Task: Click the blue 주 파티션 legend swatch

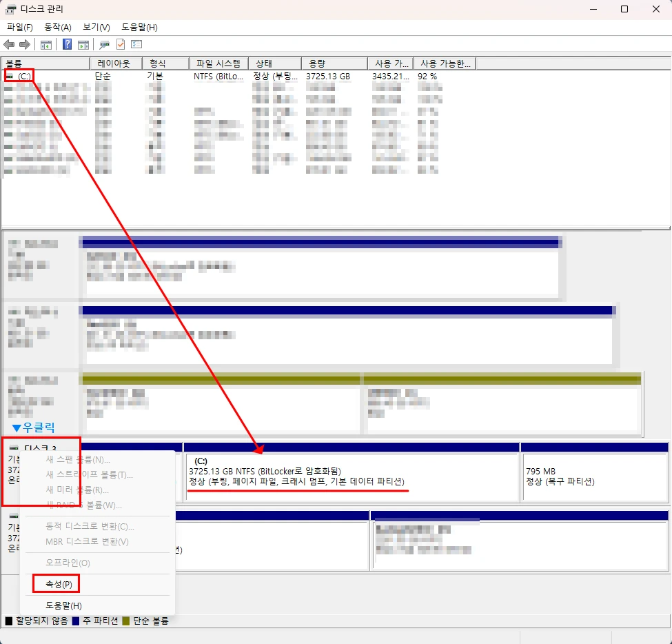Action: tap(76, 621)
